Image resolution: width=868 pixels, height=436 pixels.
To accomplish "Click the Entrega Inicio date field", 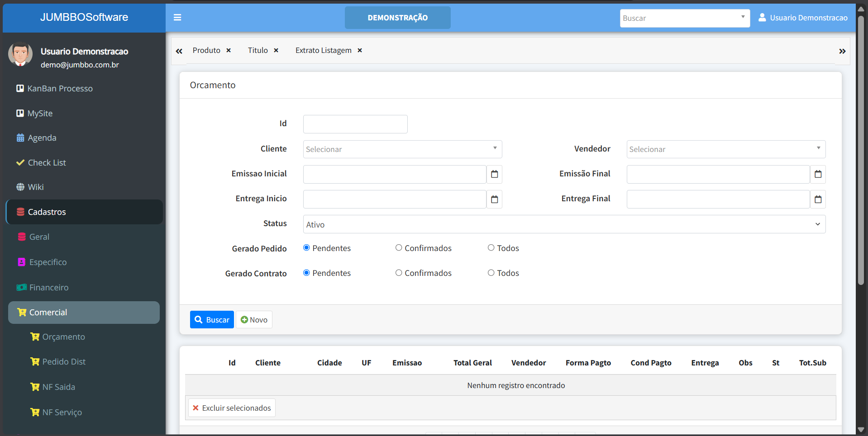I will coord(395,199).
